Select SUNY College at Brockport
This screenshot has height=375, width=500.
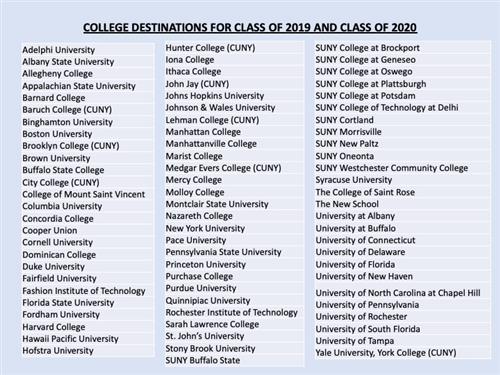coord(367,48)
